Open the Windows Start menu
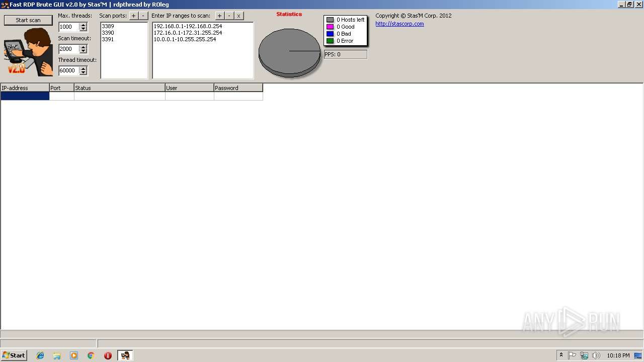 [x=14, y=355]
